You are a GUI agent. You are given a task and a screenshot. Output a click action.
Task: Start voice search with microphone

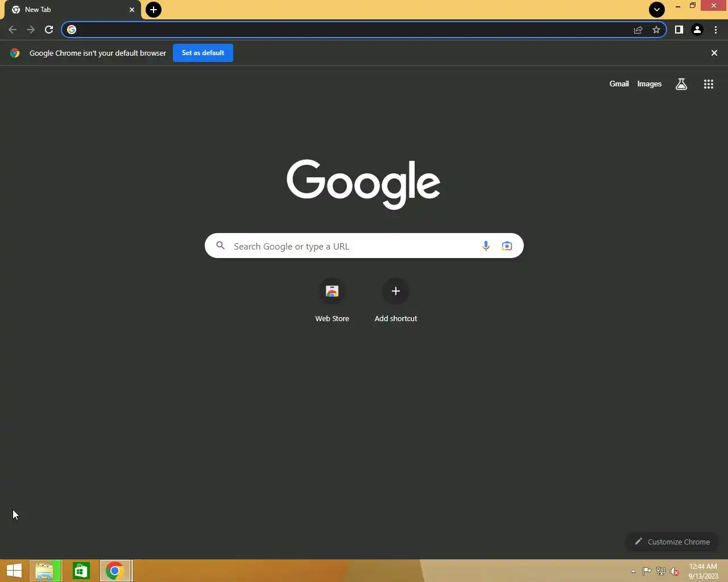(x=486, y=246)
